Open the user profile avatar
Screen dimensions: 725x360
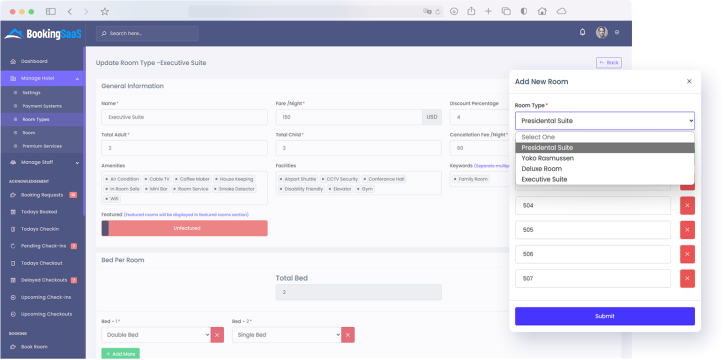point(602,32)
